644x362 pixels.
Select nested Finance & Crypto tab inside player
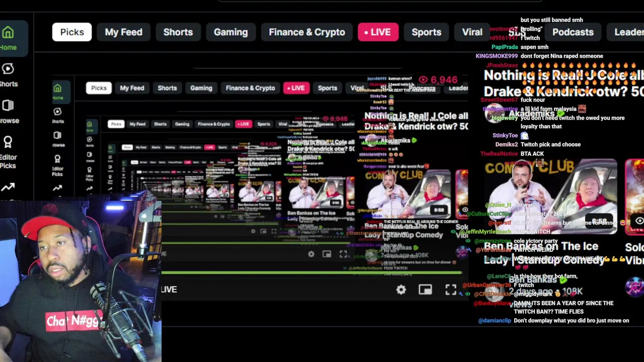click(x=251, y=88)
